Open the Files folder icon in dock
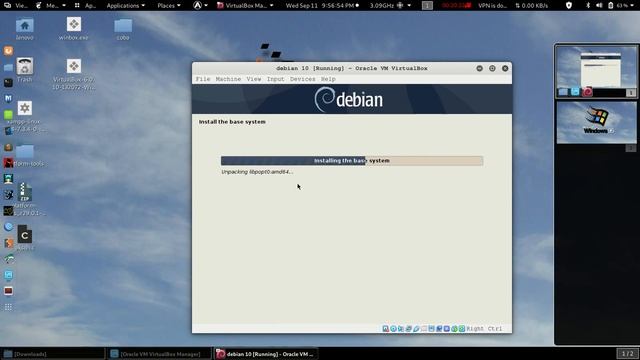Viewport: 640px width, 360px height. click(x=8, y=67)
